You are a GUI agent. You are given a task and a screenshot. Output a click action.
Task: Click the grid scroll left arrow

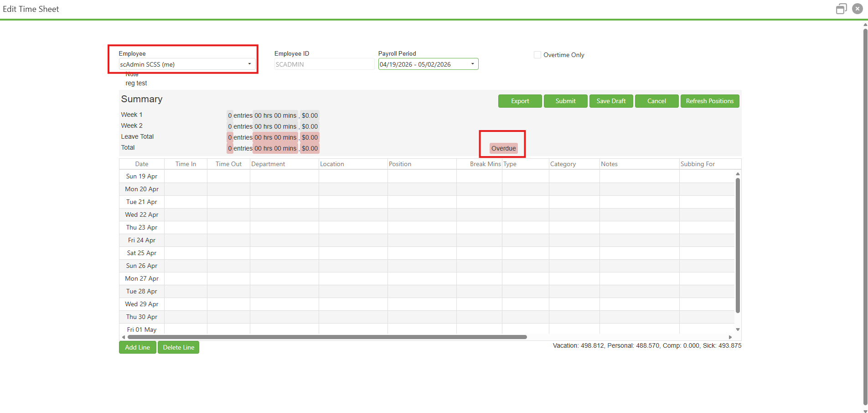tap(124, 337)
